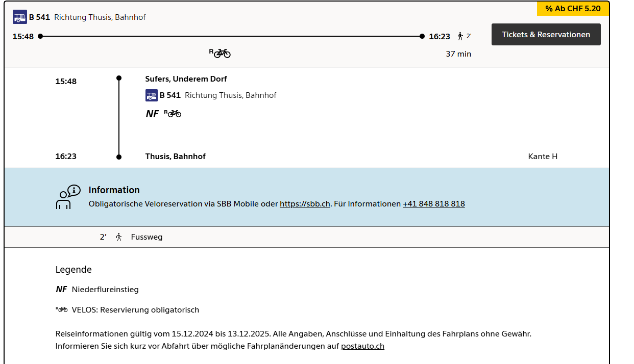Click the bike icon next to NF in trip details
The image size is (634, 364).
click(x=173, y=113)
